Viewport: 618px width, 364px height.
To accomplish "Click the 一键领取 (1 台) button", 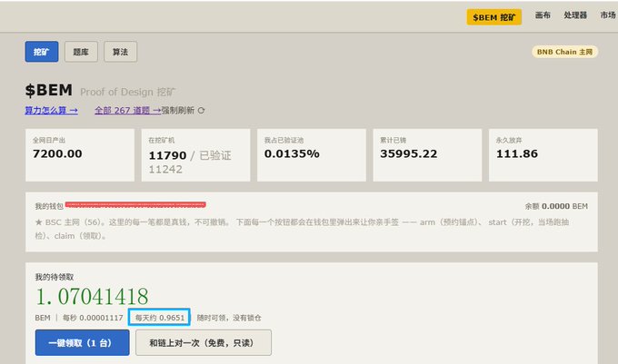I will click(82, 343).
